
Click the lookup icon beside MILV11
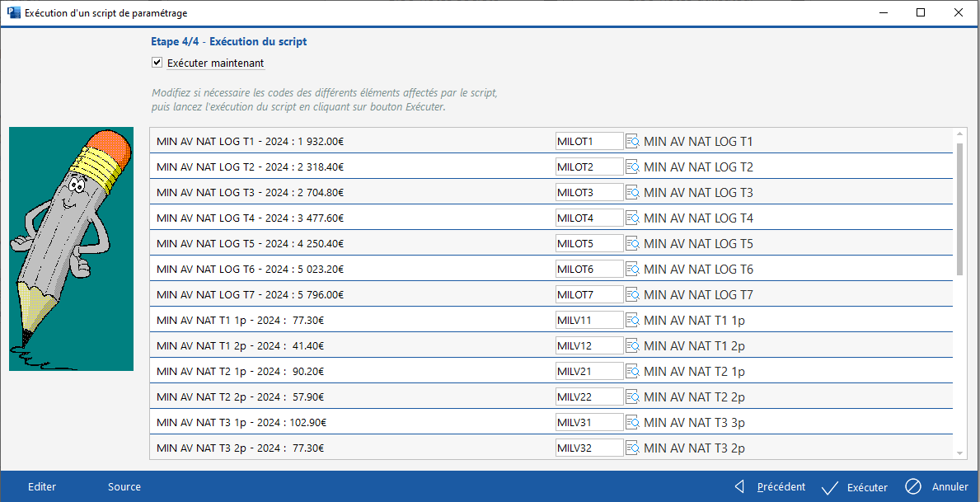click(x=632, y=321)
